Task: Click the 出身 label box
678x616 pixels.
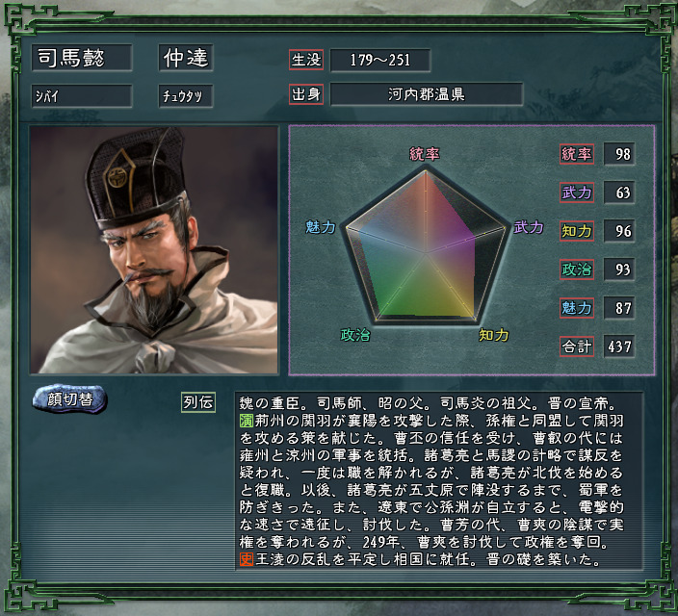Action: 306,94
